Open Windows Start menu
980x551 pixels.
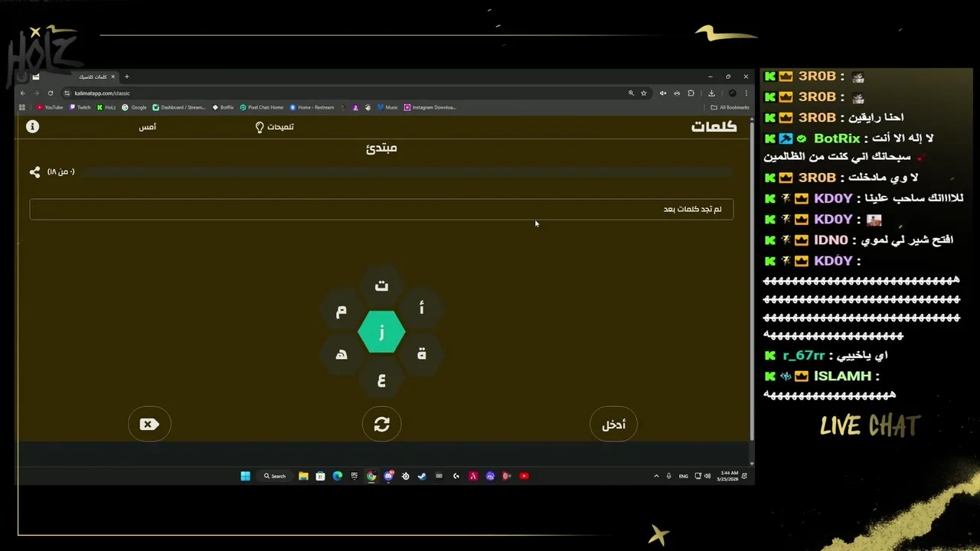click(245, 476)
